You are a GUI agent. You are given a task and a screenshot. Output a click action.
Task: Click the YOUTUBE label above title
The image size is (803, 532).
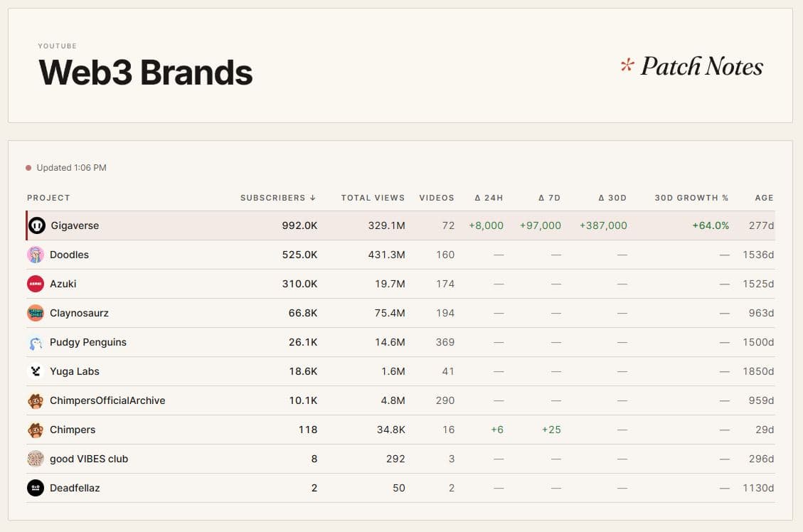58,46
